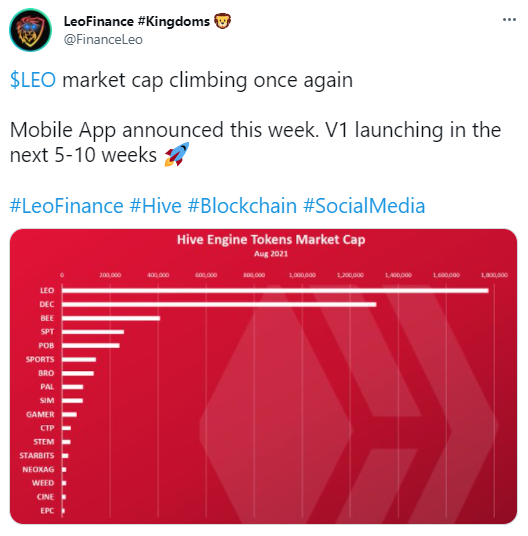Click the Hive Engine Tokens Market Cap title
Screen dimensions: 528x536
(271, 240)
